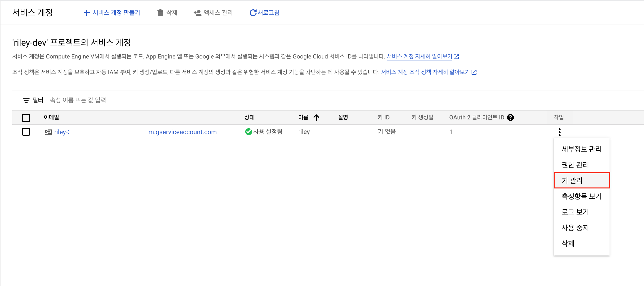This screenshot has width=644, height=286.
Task: Open the 서비스 계정 조직 정책 자세히 알아보기 link
Action: pyautogui.click(x=425, y=72)
